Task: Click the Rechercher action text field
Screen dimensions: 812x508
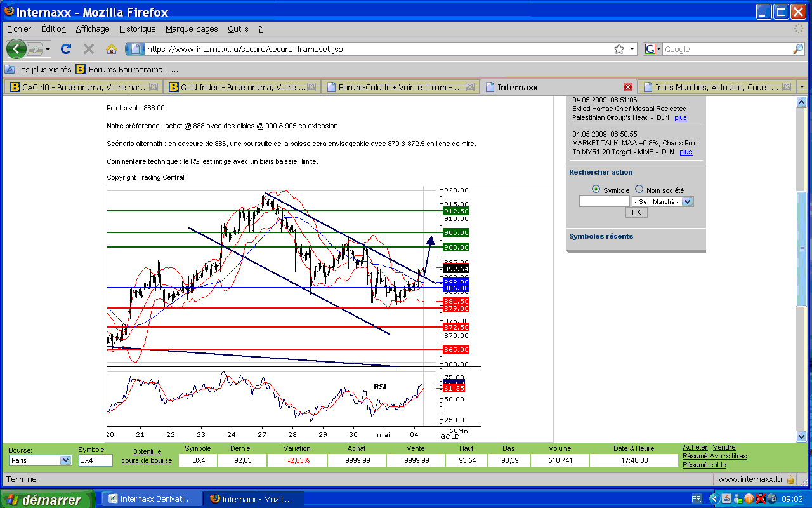Action: click(604, 201)
